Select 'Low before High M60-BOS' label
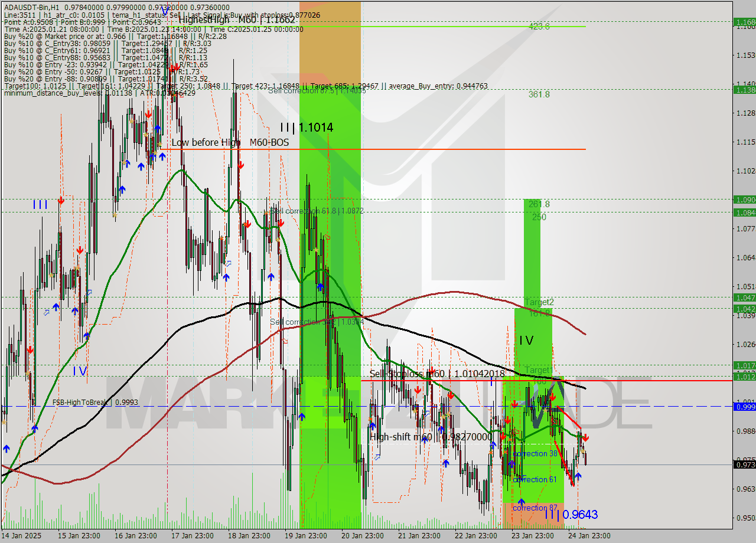The height and width of the screenshot is (543, 756). click(x=230, y=142)
